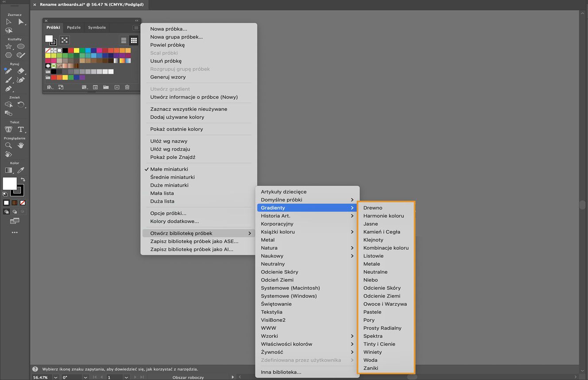Image resolution: width=588 pixels, height=380 pixels.
Task: Select the black swatch in first row
Action: click(65, 50)
